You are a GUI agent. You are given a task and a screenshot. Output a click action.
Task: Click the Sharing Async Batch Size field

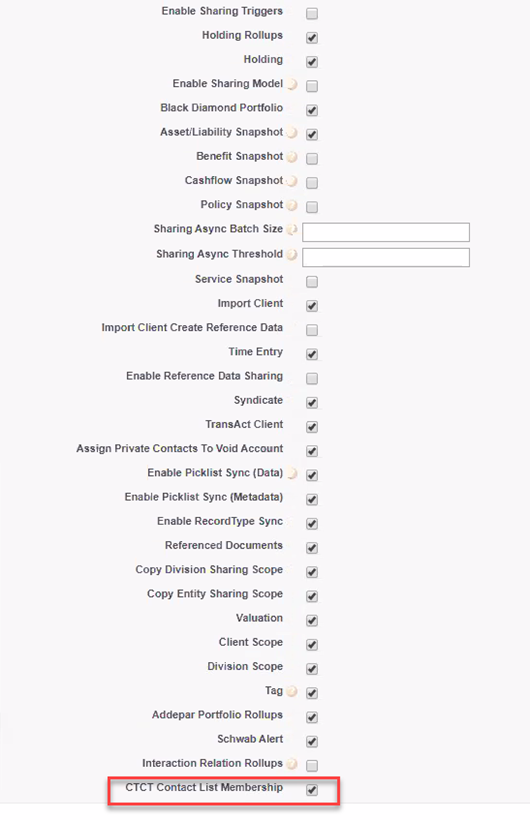[x=386, y=232]
